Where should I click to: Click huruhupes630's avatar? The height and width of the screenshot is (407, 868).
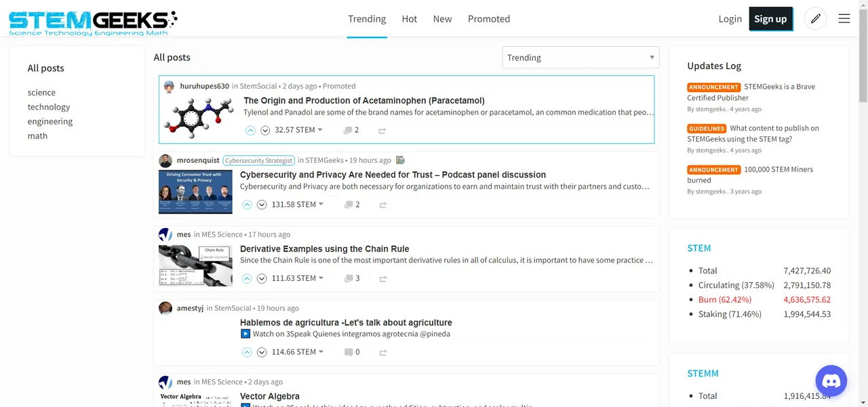pyautogui.click(x=169, y=86)
